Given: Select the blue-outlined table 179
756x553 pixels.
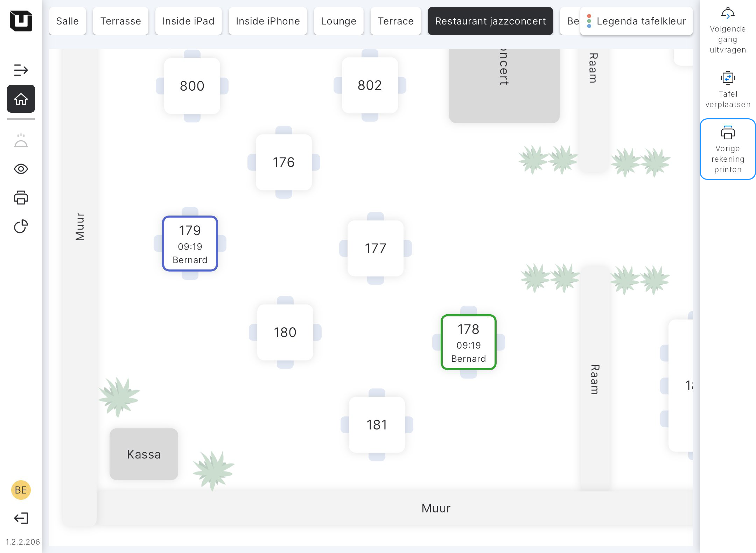Looking at the screenshot, I should (190, 244).
